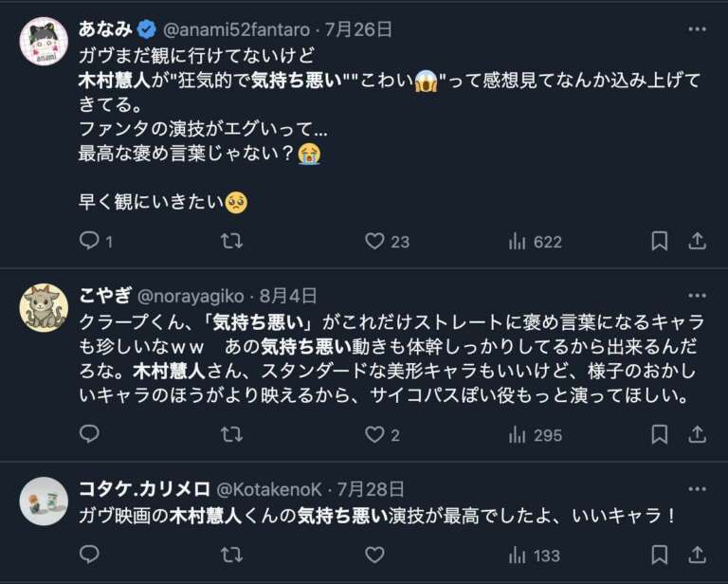The width and height of the screenshot is (728, 584).
Task: View analytics for あなみ's 622-view tweet
Action: [518, 241]
